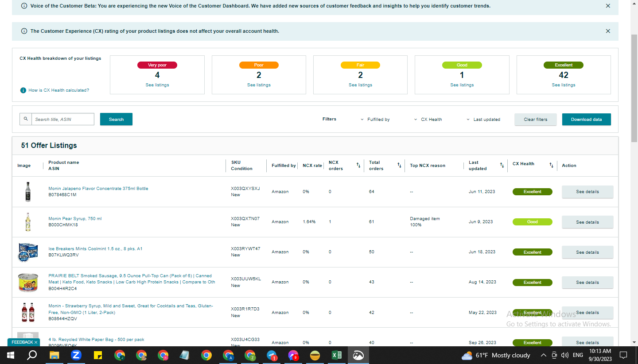Viewport: 638px width, 364px height.
Task: Open Telegram from the taskbar
Action: point(272,355)
